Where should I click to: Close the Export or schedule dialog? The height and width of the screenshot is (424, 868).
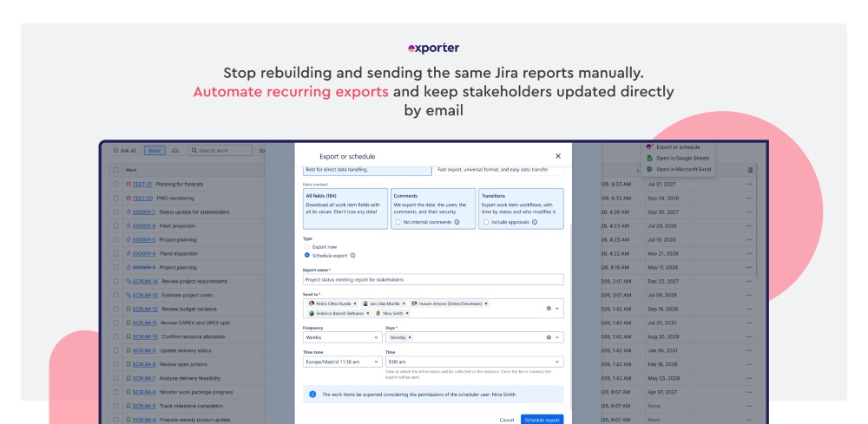click(558, 156)
